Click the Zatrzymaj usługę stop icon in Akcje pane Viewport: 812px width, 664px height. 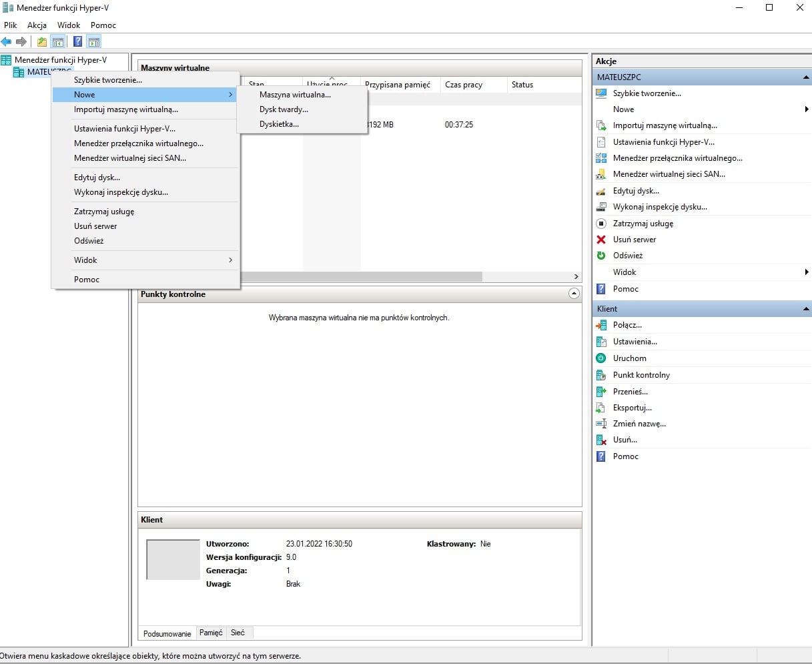pos(601,224)
